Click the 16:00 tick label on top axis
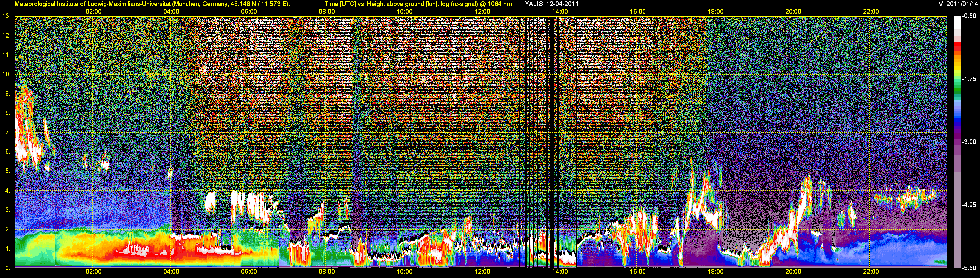 pyautogui.click(x=638, y=12)
